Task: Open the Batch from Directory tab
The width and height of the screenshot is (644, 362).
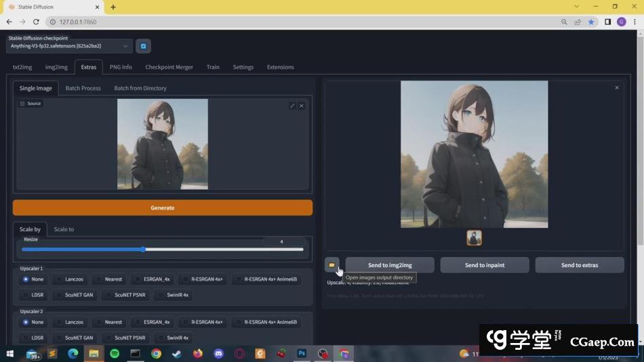Action: pos(140,88)
